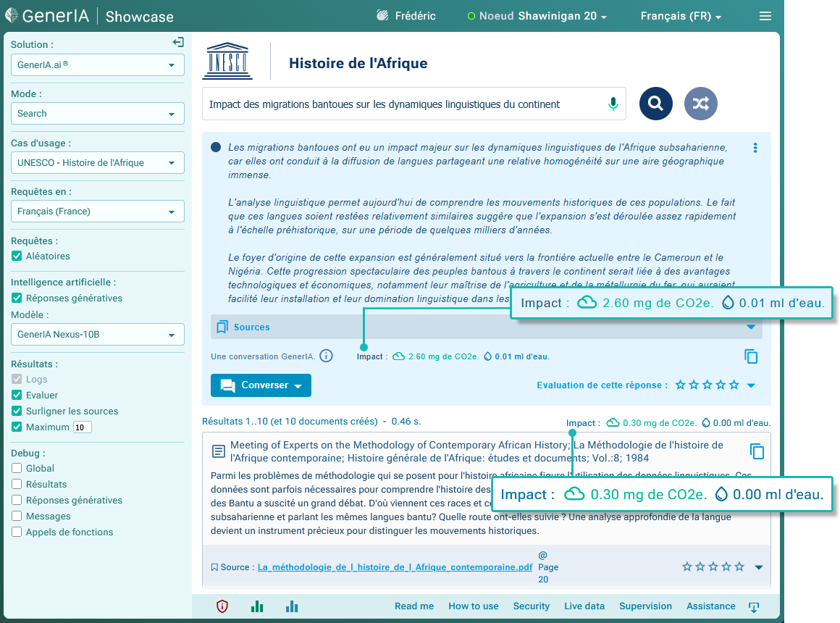Uncheck Surligner les sources
This screenshot has height=623, width=840.
17,411
